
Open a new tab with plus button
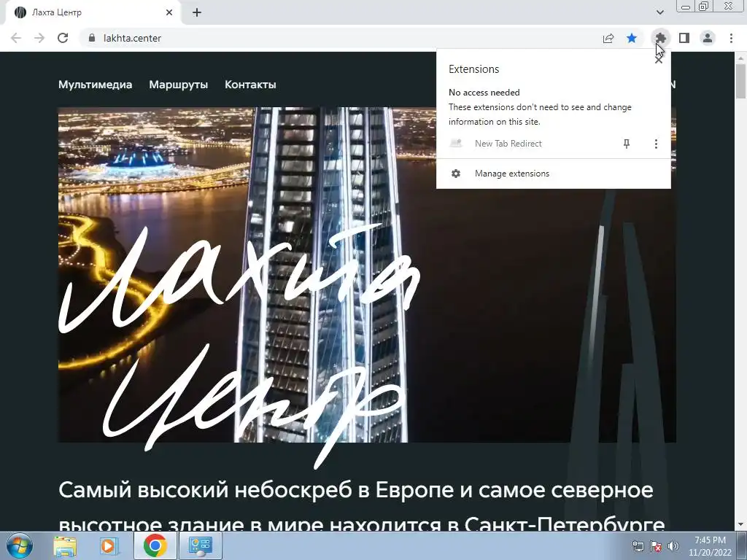coord(197,12)
